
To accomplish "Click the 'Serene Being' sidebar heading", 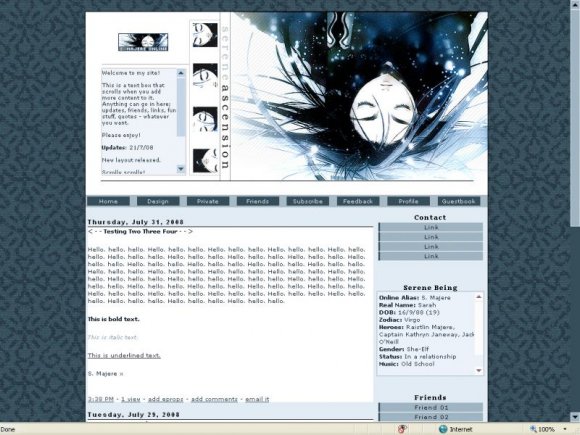I will point(430,287).
